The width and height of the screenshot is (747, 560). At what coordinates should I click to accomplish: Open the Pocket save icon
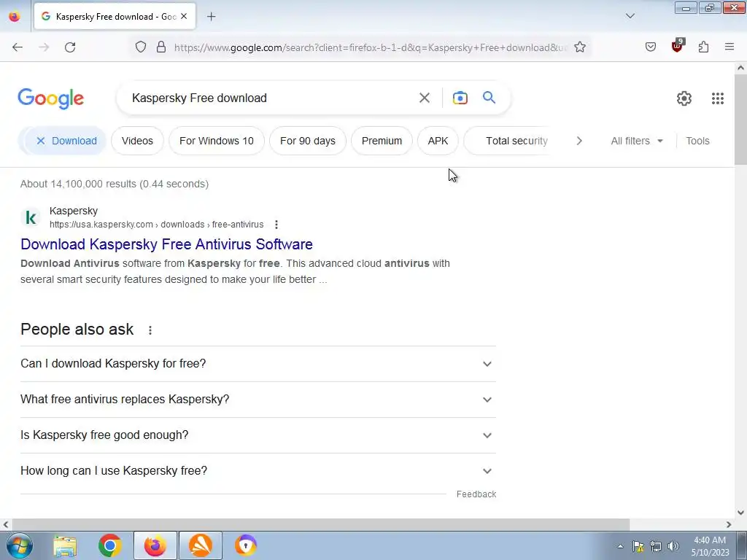(x=651, y=47)
